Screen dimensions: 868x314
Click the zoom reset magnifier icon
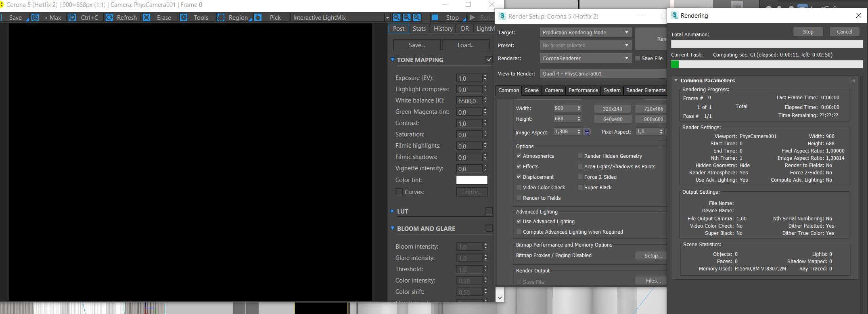pyautogui.click(x=417, y=17)
